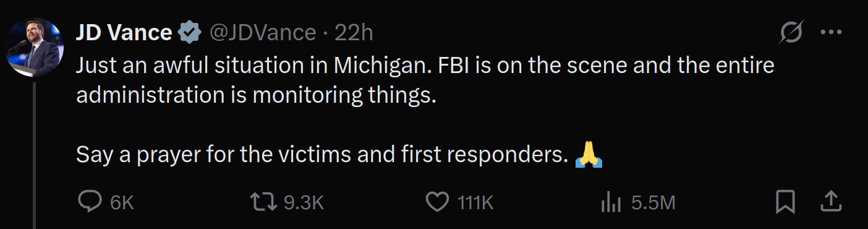Viewport: 868px width, 229px height.
Task: Click the 111K likes count
Action: 475,202
